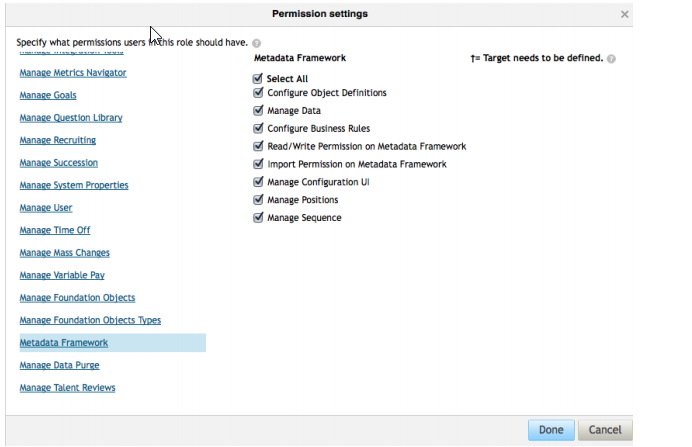692x447 pixels.
Task: Close the Permission settings dialog
Action: pos(624,15)
